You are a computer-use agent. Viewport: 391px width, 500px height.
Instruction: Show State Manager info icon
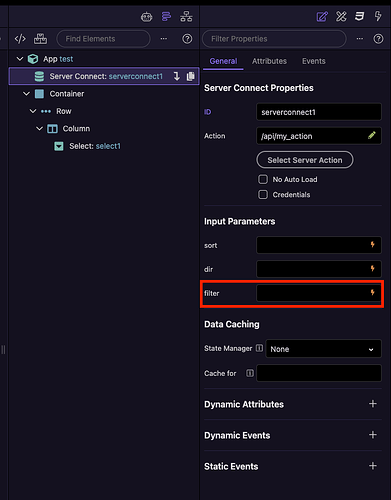pyautogui.click(x=259, y=348)
